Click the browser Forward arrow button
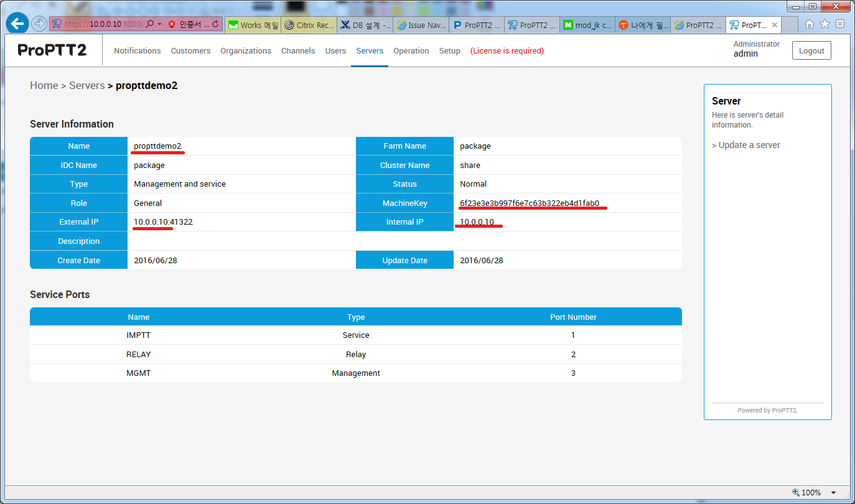Image resolution: width=855 pixels, height=504 pixels. click(39, 24)
